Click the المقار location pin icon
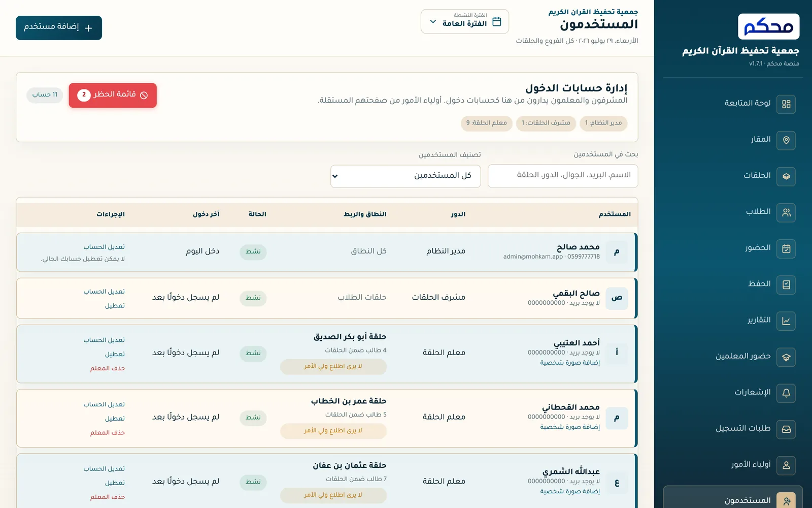 [786, 140]
